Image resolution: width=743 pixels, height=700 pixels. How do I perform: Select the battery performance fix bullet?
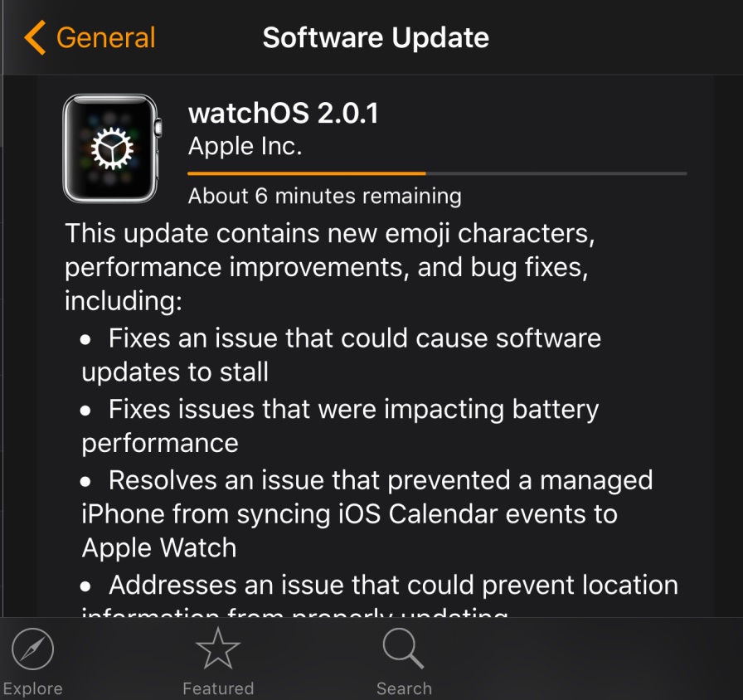coord(340,425)
